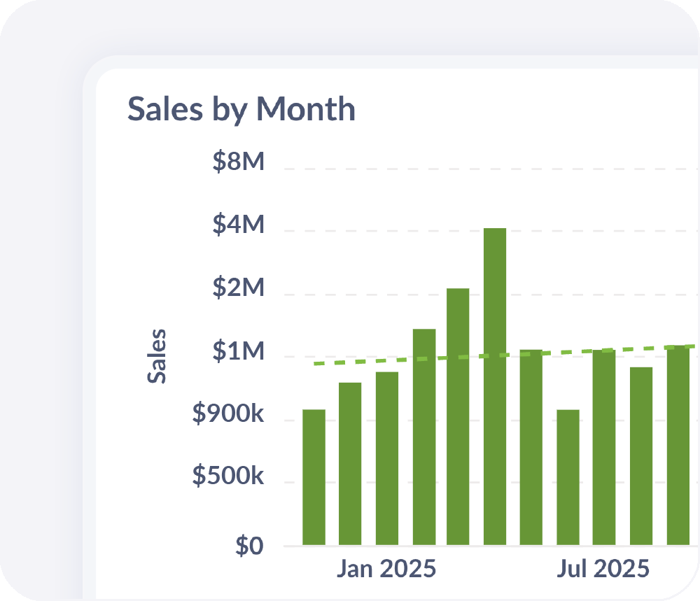Click the first, leftmost bar in the chart
This screenshot has height=601, width=700.
coord(314,477)
